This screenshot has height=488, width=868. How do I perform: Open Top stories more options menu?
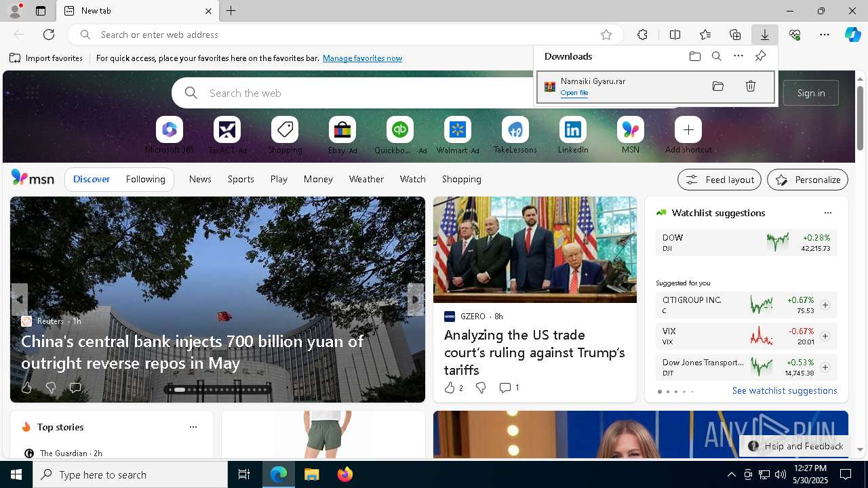click(193, 427)
